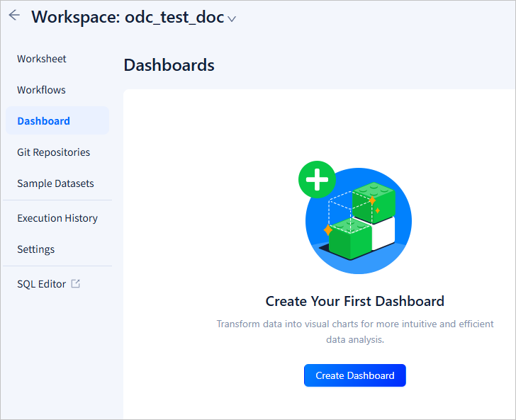Open Git Repositories from the sidebar
516x420 pixels.
click(53, 152)
